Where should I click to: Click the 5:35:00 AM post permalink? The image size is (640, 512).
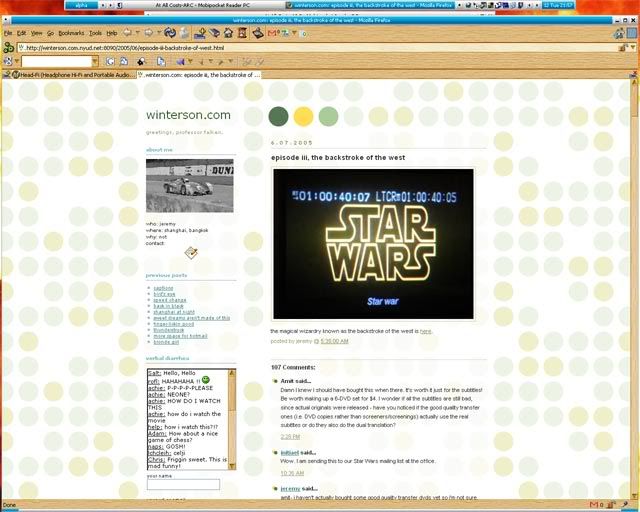[x=334, y=341]
